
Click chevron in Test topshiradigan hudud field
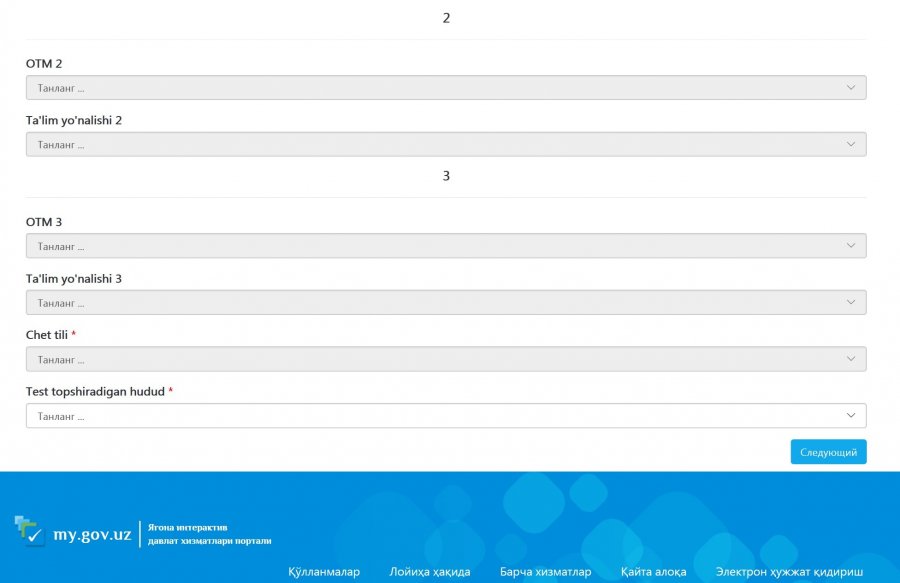[851, 416]
